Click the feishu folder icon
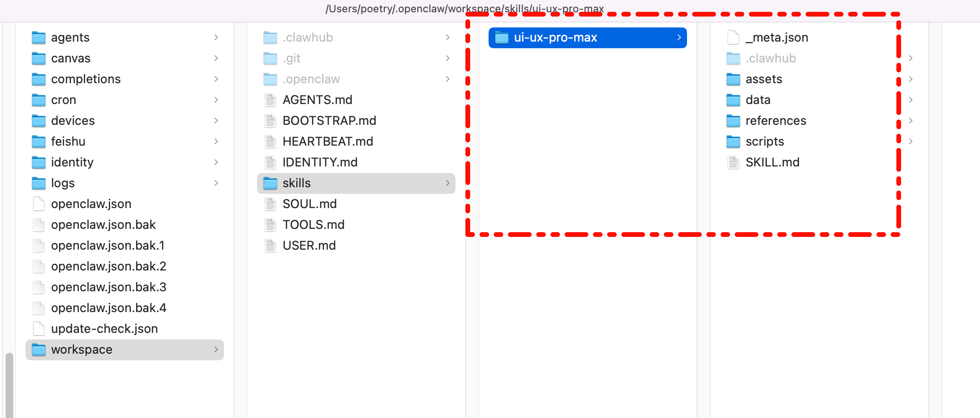The image size is (980, 418). point(39,141)
